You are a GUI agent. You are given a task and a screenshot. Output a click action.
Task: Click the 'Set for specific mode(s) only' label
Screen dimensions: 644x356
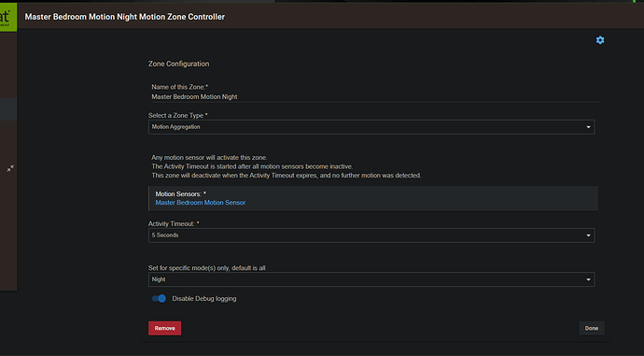coord(207,268)
